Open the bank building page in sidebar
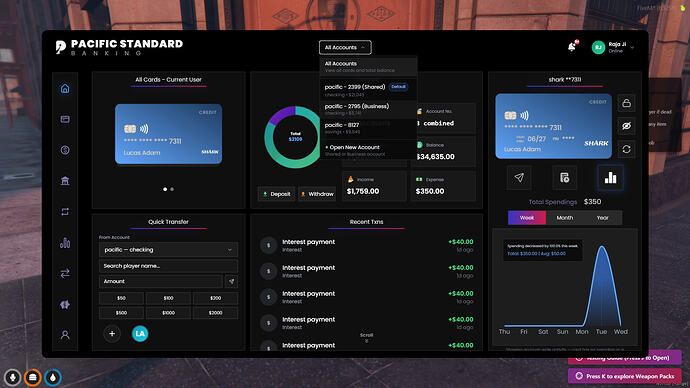 (x=65, y=181)
